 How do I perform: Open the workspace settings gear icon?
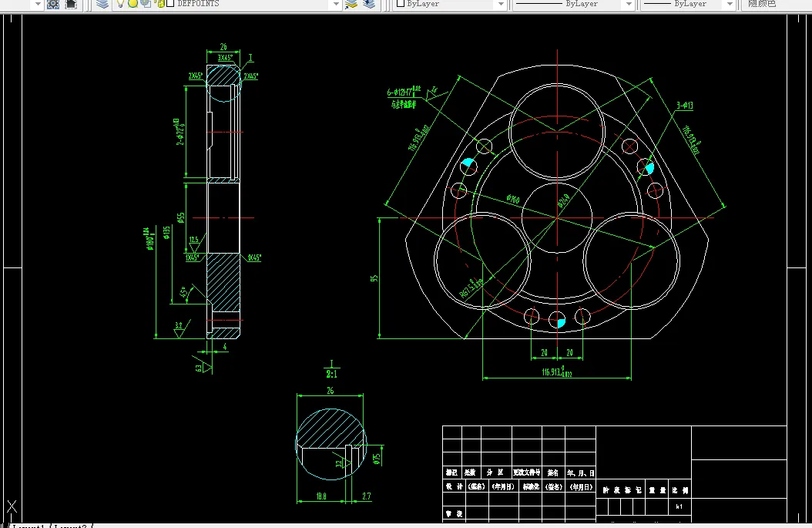tap(53, 4)
